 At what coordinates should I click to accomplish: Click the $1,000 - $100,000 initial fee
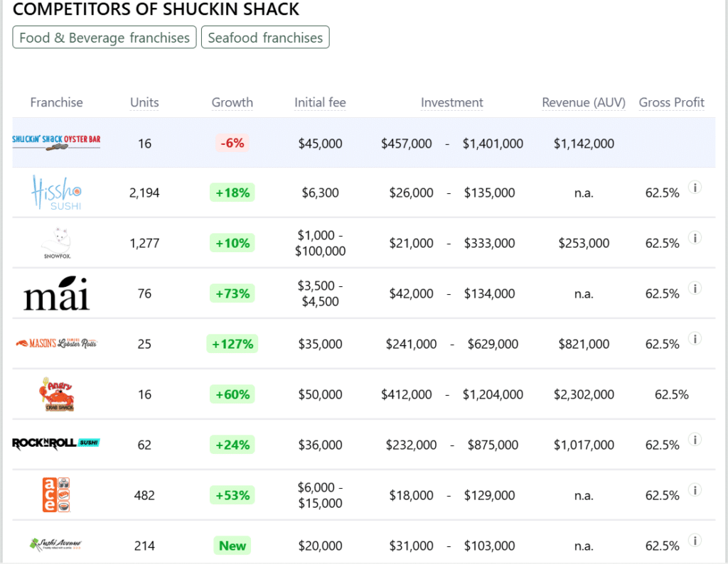click(320, 243)
